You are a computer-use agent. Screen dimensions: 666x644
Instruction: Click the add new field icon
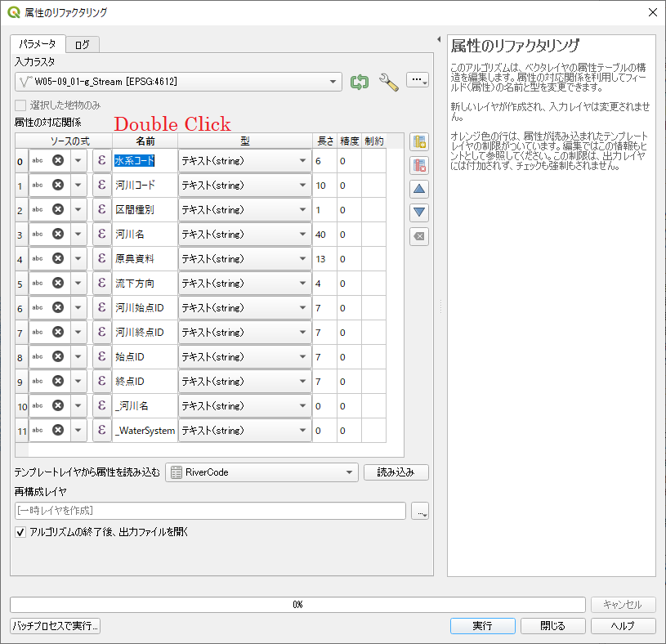pyautogui.click(x=419, y=142)
